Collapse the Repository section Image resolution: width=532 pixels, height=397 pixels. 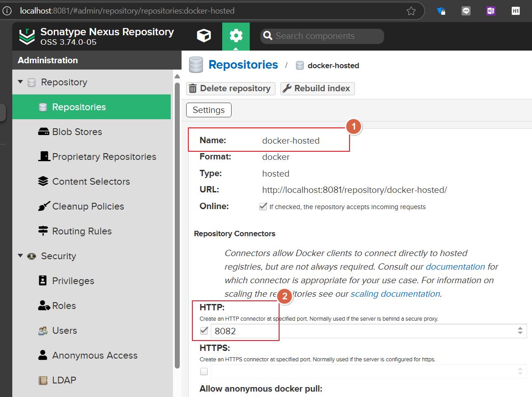20,82
